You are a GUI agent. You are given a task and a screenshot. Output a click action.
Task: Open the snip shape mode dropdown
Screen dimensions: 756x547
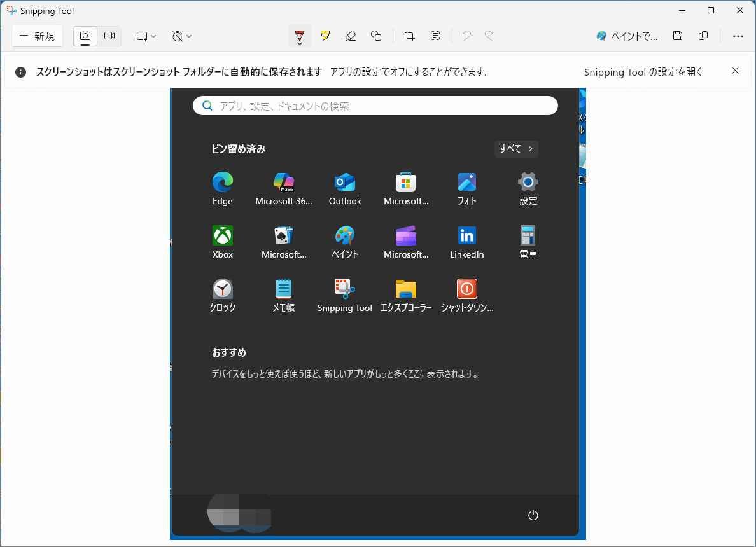pos(146,36)
